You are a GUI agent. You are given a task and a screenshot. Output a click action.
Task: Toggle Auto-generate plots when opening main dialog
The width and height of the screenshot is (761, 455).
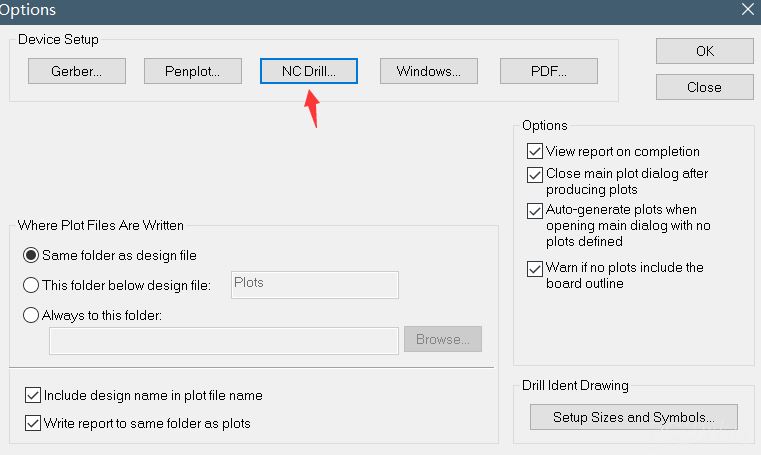[x=535, y=211]
